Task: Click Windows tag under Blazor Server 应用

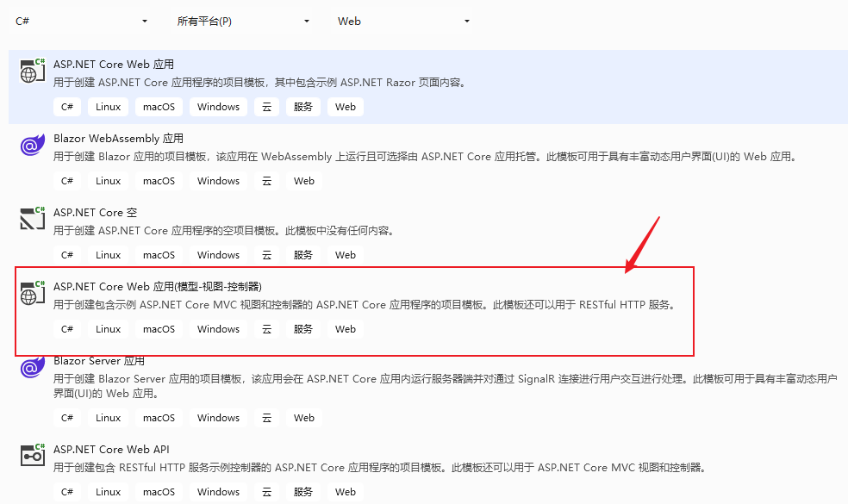Action: (219, 418)
